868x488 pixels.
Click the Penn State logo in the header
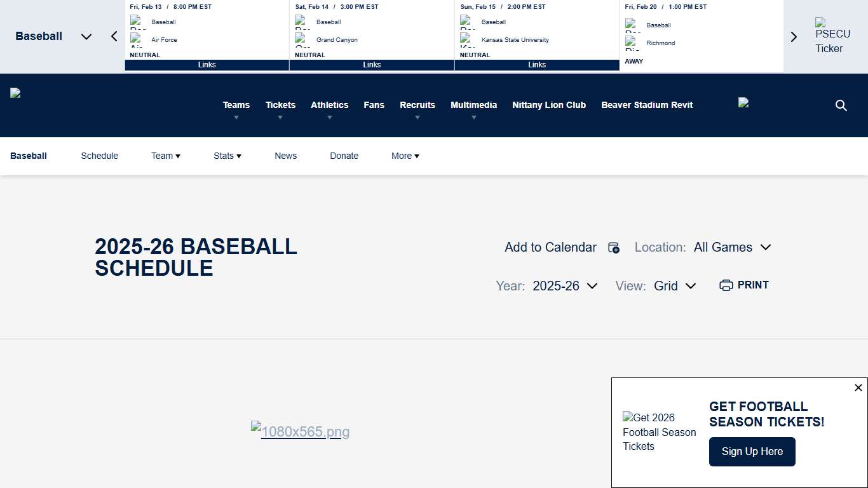click(14, 91)
